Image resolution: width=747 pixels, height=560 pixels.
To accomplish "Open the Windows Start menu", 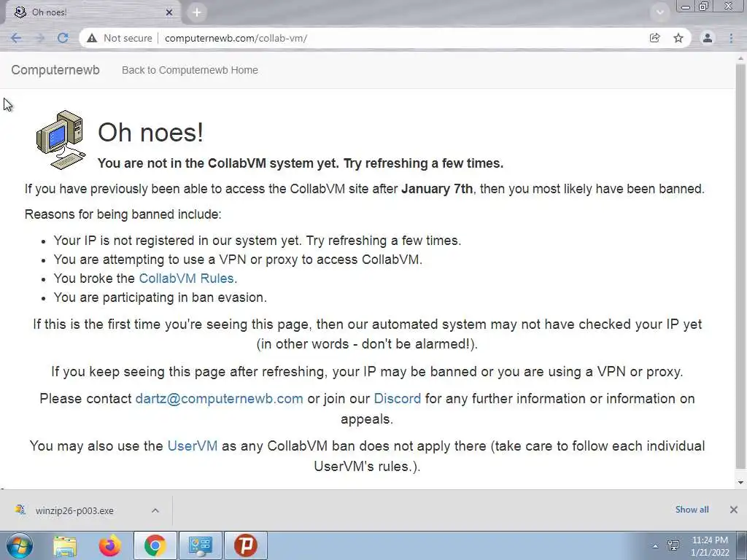I will point(20,545).
